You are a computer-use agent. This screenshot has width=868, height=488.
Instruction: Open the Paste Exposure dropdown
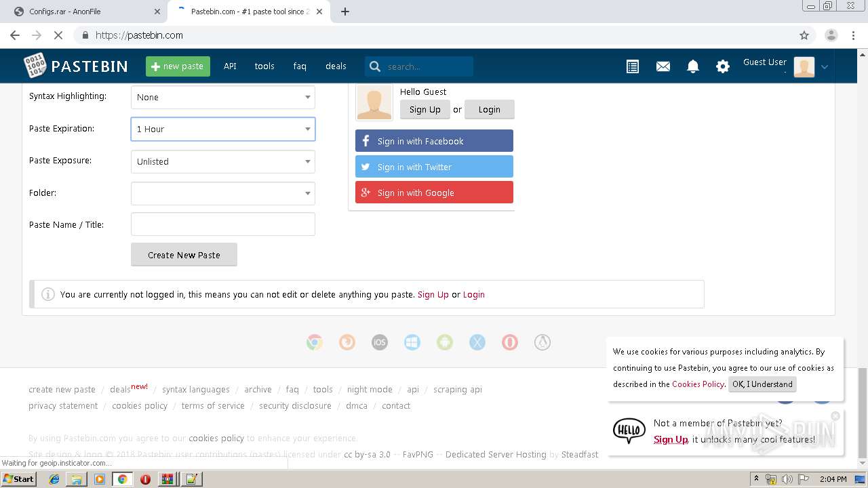pyautogui.click(x=223, y=161)
